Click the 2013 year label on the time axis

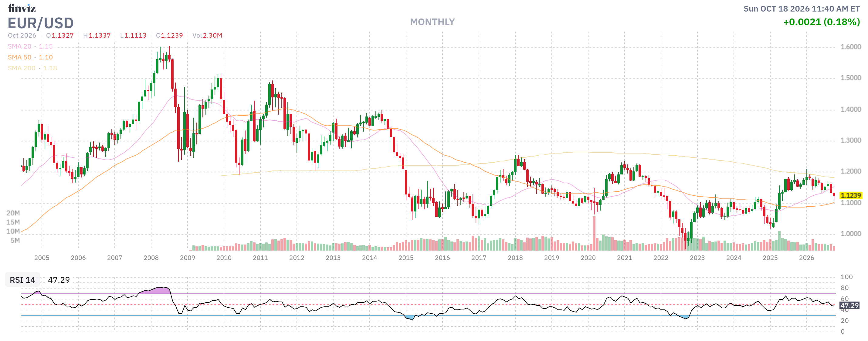pos(333,258)
